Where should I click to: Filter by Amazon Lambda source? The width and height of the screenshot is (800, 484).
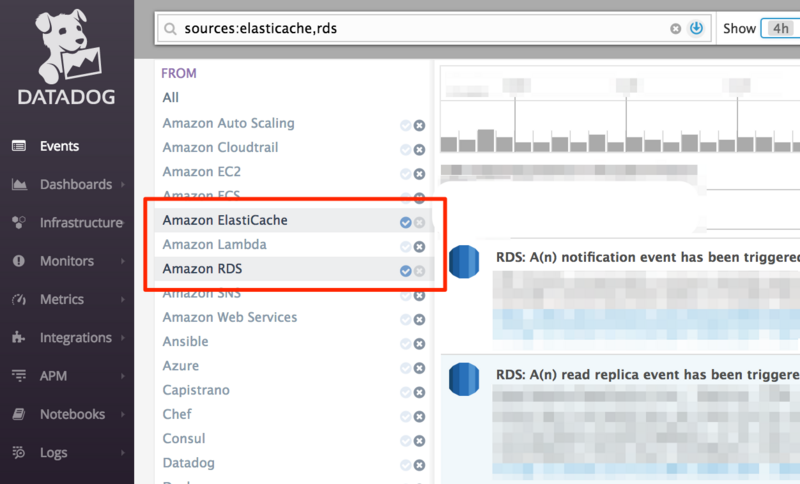214,244
